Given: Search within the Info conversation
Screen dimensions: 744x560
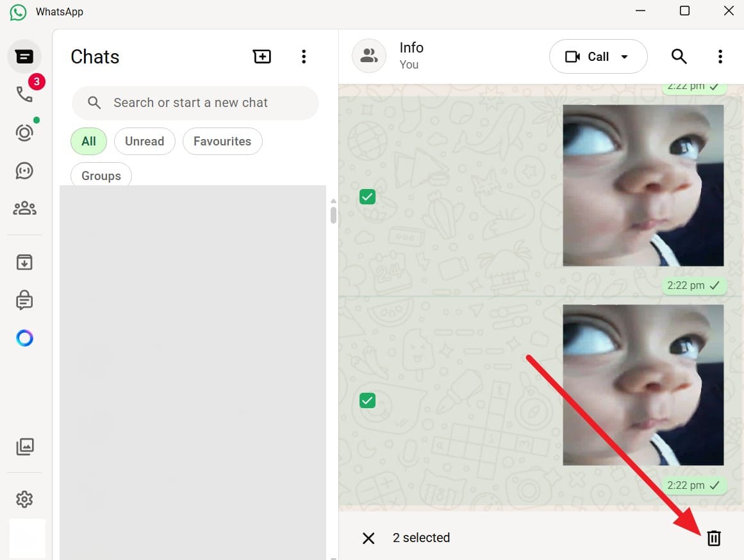Looking at the screenshot, I should (679, 56).
